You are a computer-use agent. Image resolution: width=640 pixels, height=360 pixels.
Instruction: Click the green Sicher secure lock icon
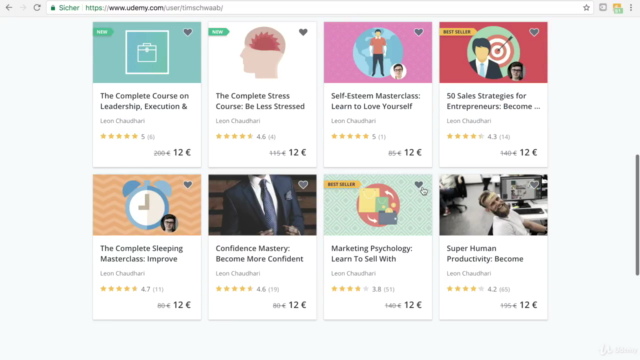pos(53,8)
